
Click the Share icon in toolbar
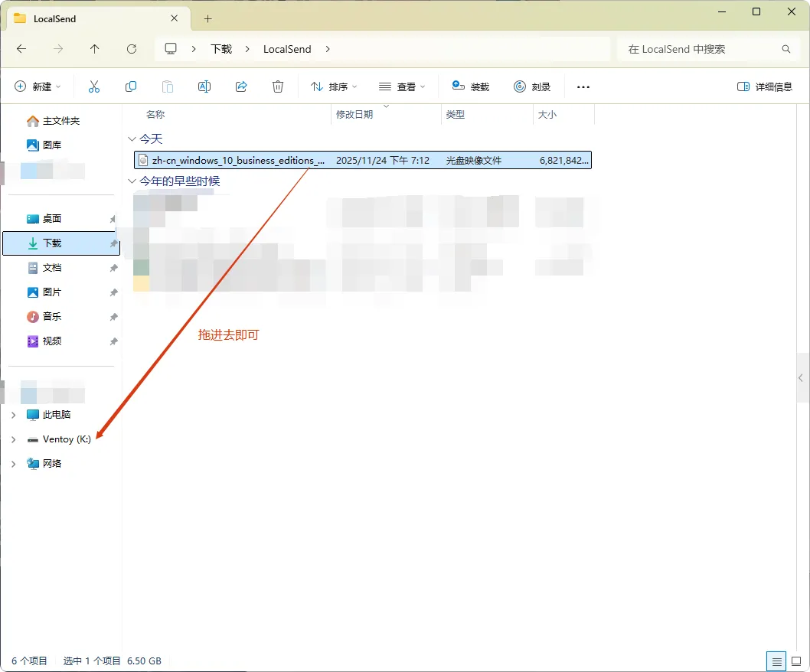coord(241,87)
